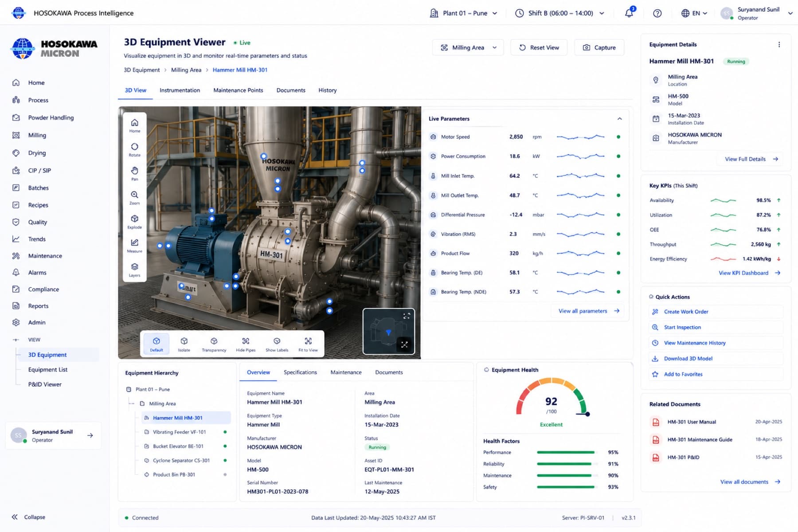Add equipment to Favorites

point(716,374)
